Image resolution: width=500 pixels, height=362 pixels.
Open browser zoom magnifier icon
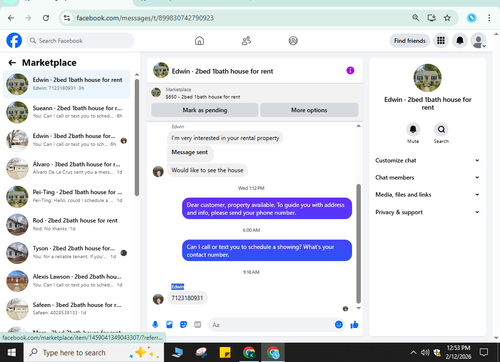(x=416, y=18)
